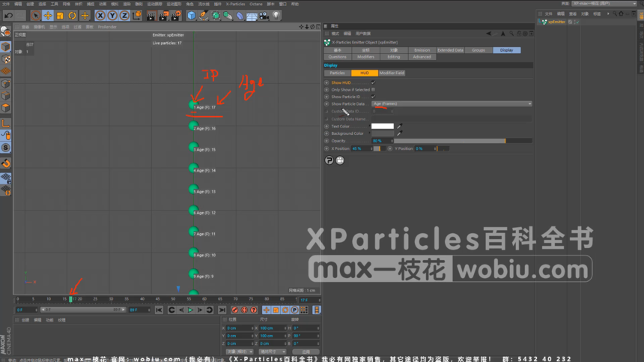
Task: Open the Questions tab
Action: click(338, 57)
